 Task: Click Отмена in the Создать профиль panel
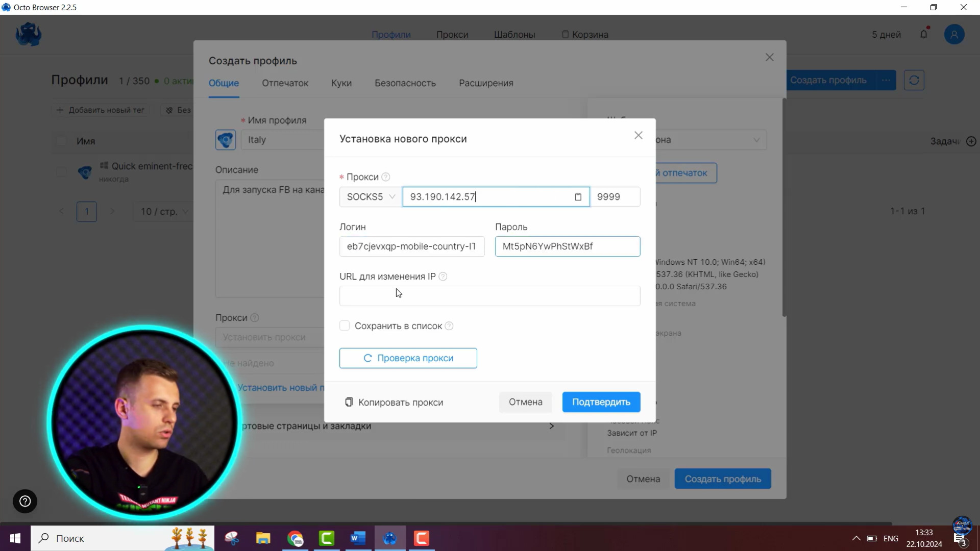coord(643,479)
